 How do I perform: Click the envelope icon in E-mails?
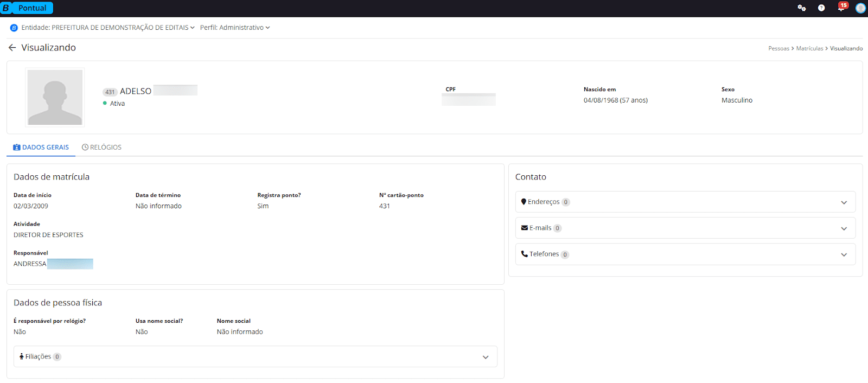click(524, 228)
